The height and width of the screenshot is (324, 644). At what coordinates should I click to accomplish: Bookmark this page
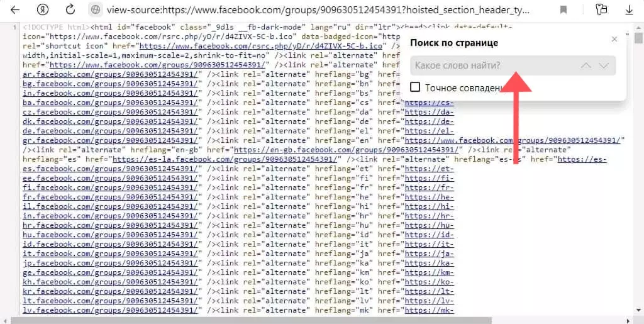(x=563, y=10)
